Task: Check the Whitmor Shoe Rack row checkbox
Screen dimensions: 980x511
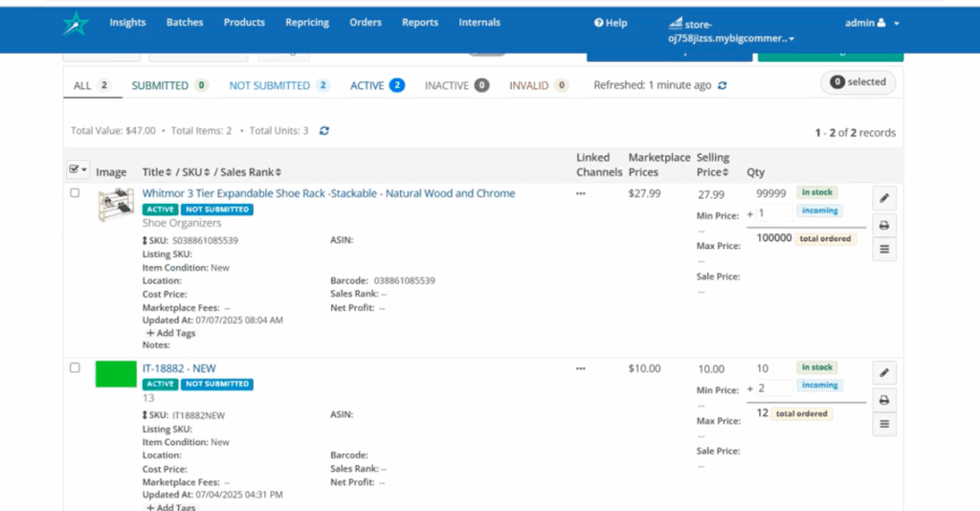Action: (x=75, y=193)
